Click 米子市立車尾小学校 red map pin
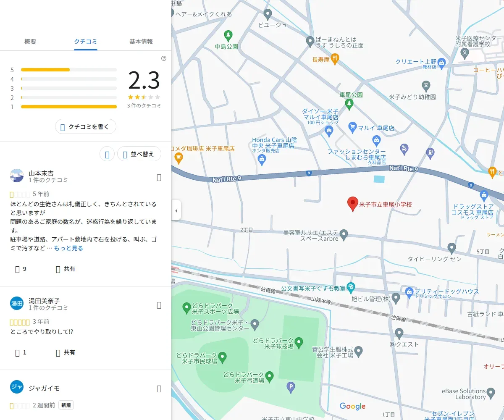Screen dimensions: 504x420 [x=352, y=204]
